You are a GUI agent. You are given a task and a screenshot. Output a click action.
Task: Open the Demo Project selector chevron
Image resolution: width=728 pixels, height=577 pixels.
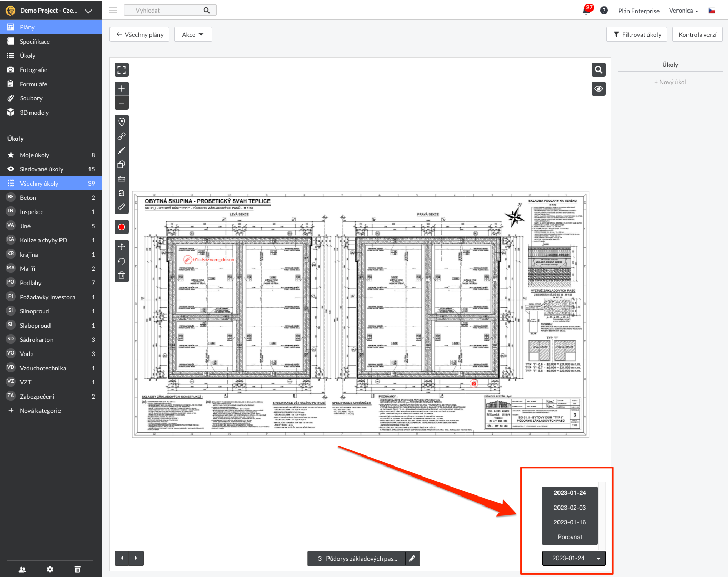[88, 11]
